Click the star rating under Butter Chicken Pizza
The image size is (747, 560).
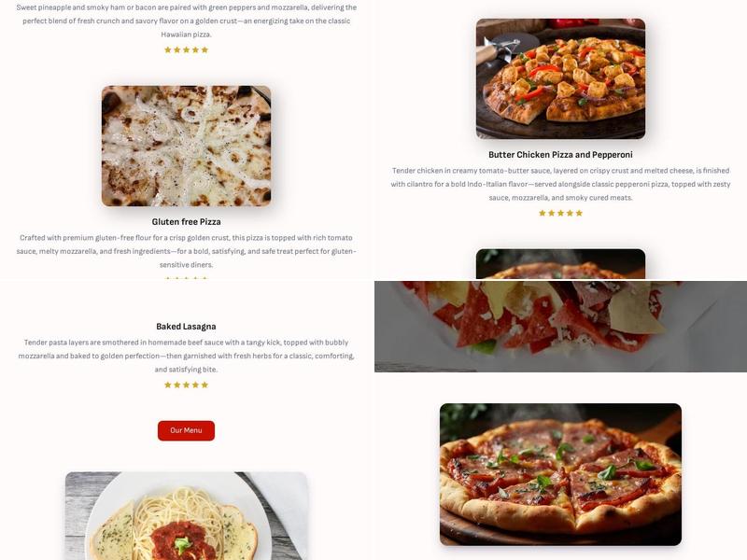[560, 214]
